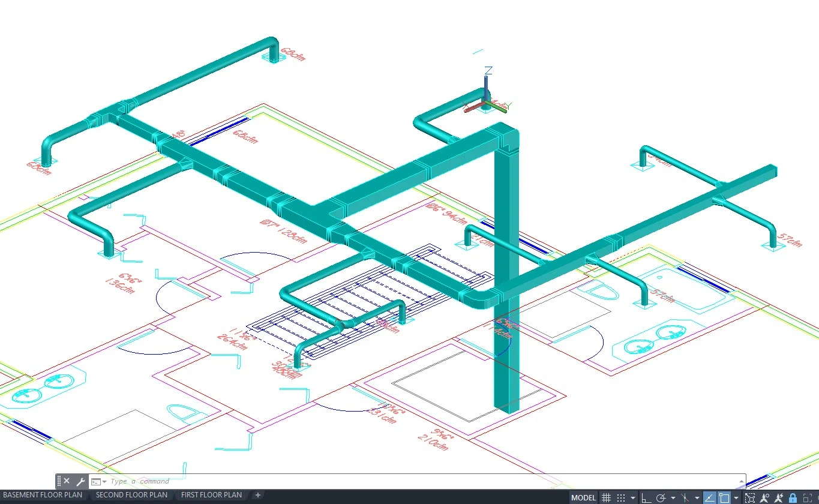
Task: Switch to SECOND FLOOR PLAN layout tab
Action: tap(131, 496)
